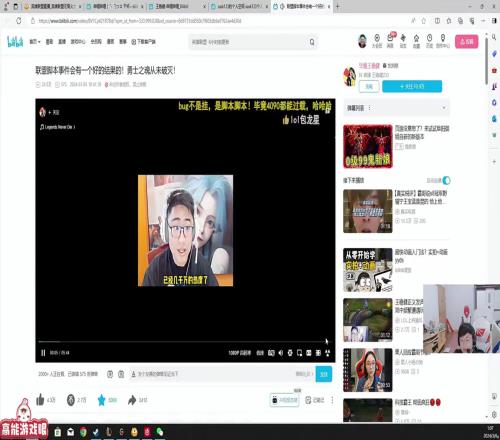The width and height of the screenshot is (500, 440).
Task: Open the three-dot more menu below video
Action: point(332,400)
